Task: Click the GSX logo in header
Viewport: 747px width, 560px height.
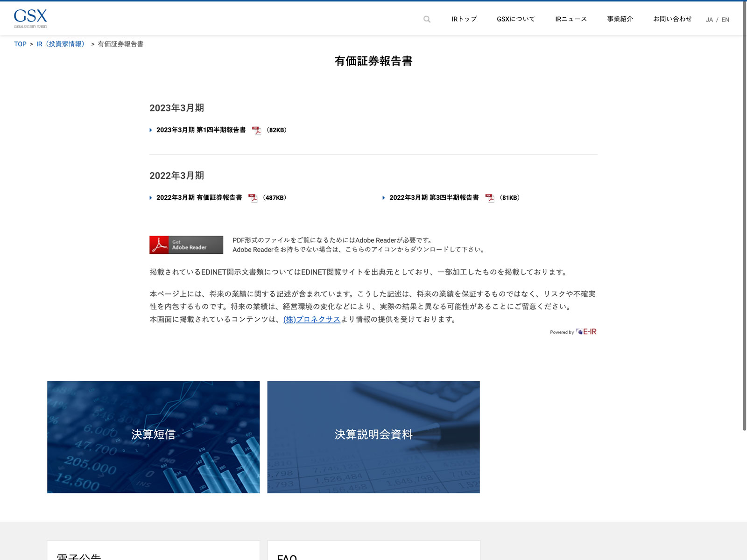Action: point(30,18)
